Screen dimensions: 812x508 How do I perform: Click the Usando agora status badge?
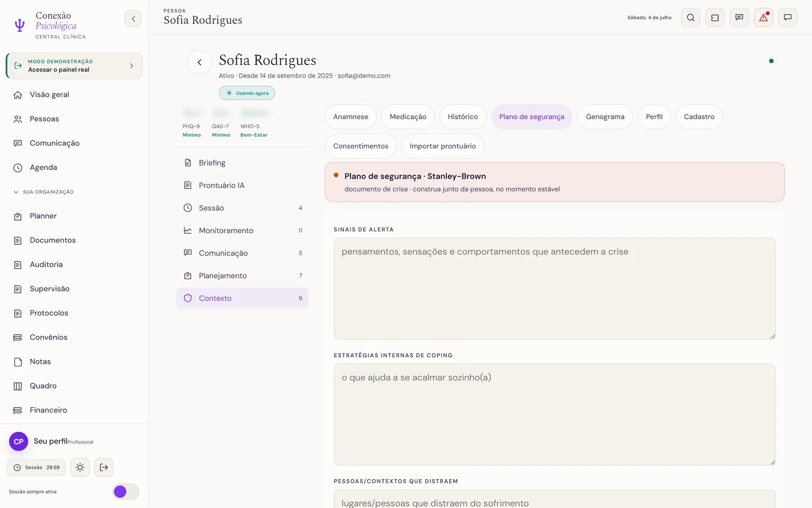(x=247, y=93)
